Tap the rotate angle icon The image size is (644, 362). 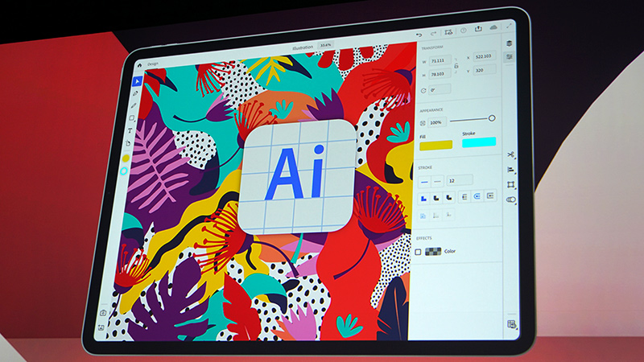(423, 90)
